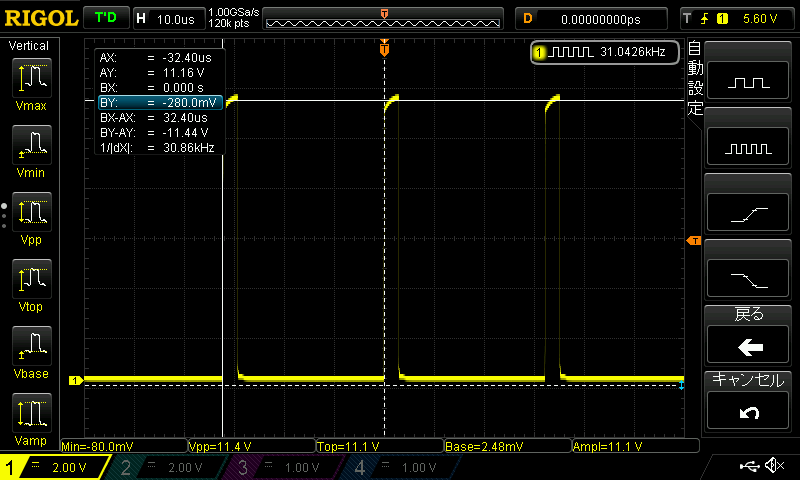Click the Min=-80.0mV measurement readout
This screenshot has width=800, height=480.
124,446
